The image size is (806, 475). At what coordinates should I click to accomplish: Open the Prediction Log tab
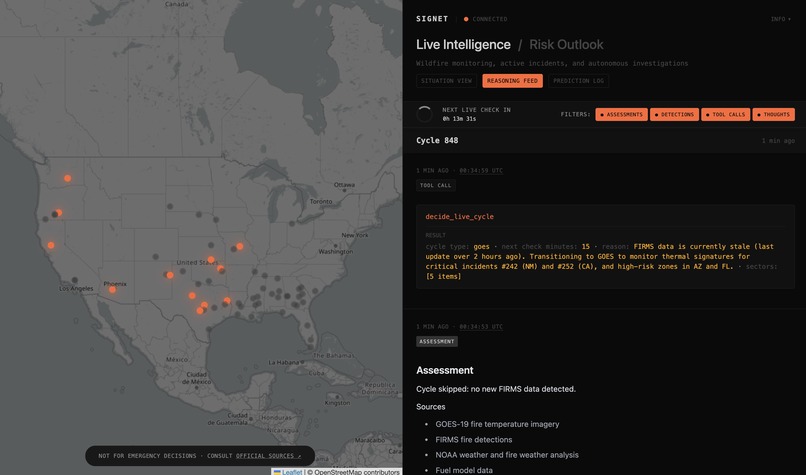(578, 81)
